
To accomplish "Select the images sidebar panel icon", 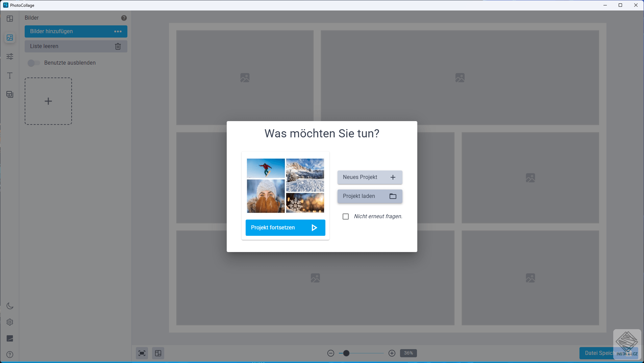I will point(10,38).
